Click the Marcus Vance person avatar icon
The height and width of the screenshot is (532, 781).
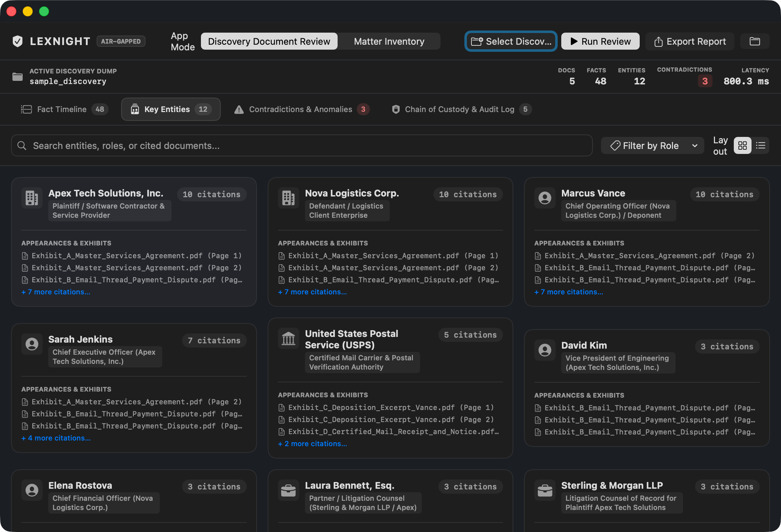pyautogui.click(x=545, y=198)
